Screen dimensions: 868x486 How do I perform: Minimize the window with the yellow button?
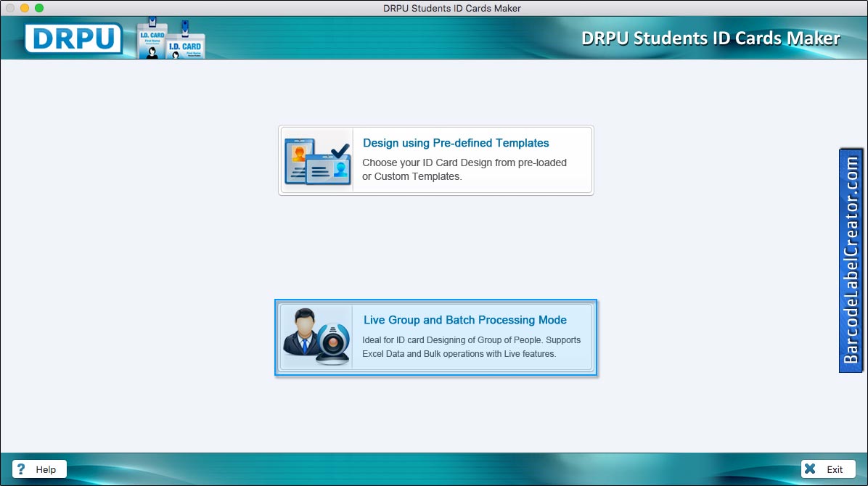point(25,8)
